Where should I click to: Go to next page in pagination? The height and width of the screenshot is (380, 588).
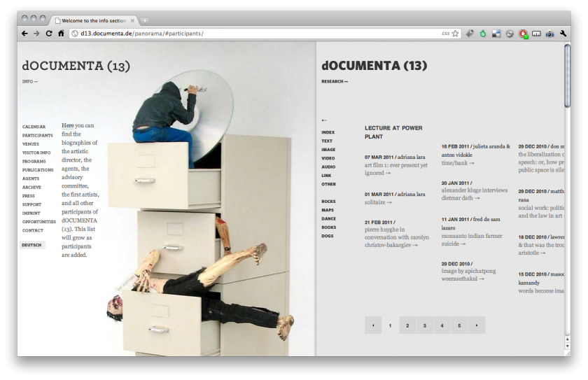click(x=477, y=325)
